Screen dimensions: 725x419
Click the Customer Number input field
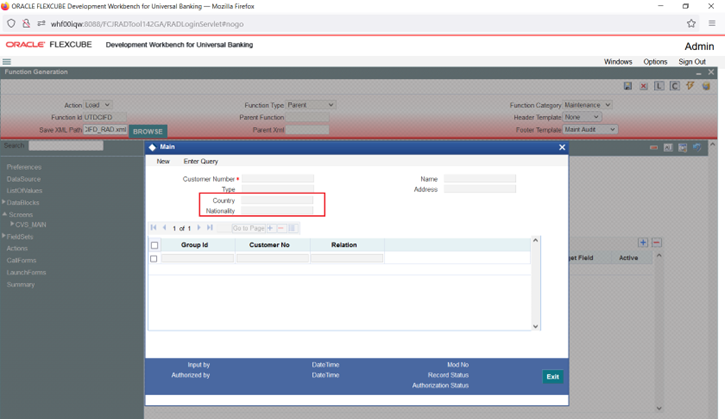278,179
